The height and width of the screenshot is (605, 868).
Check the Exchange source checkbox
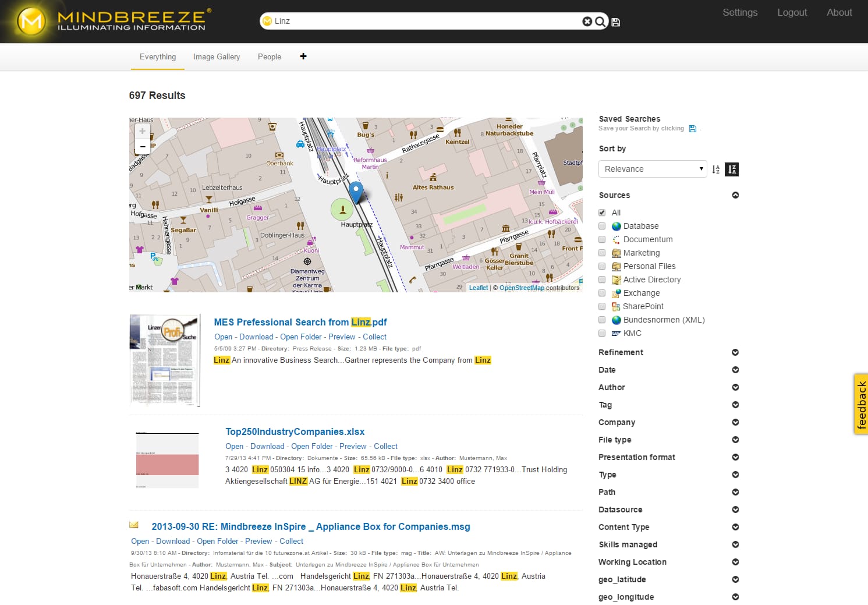[602, 293]
